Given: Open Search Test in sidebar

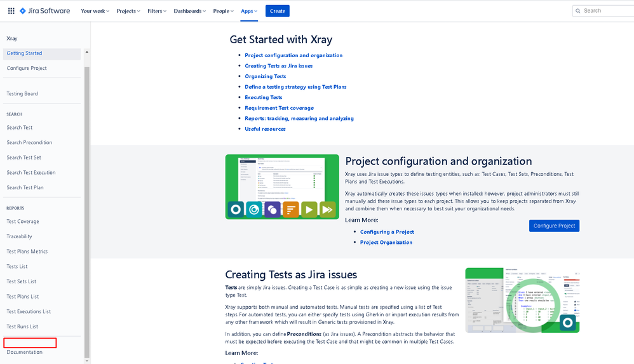Looking at the screenshot, I should tap(20, 128).
